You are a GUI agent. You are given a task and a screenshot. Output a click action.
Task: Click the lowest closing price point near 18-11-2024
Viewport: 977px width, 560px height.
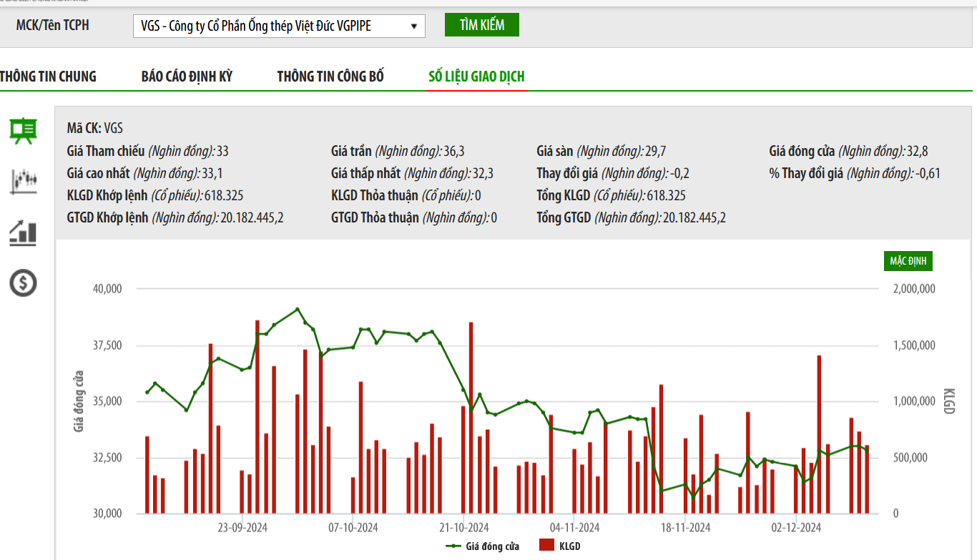click(692, 497)
